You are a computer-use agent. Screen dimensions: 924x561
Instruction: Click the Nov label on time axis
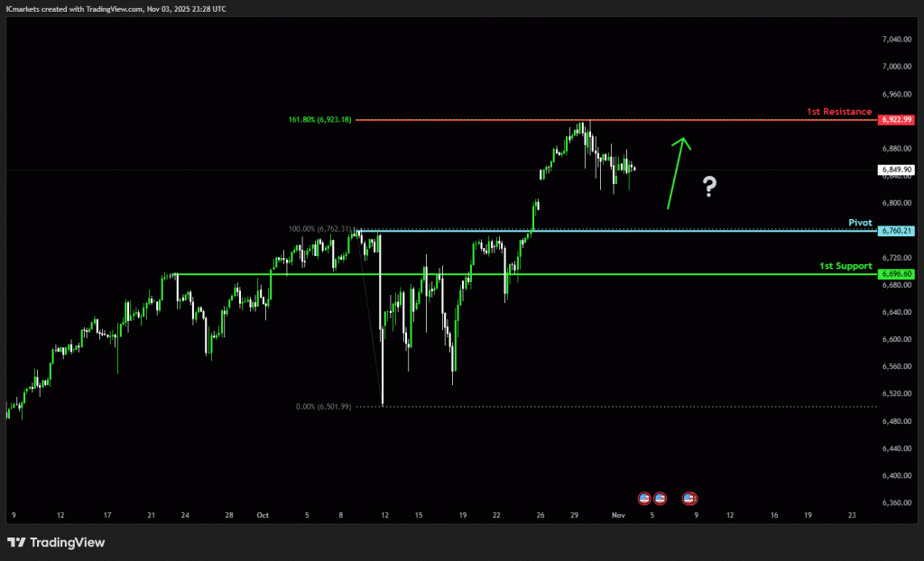tap(618, 516)
